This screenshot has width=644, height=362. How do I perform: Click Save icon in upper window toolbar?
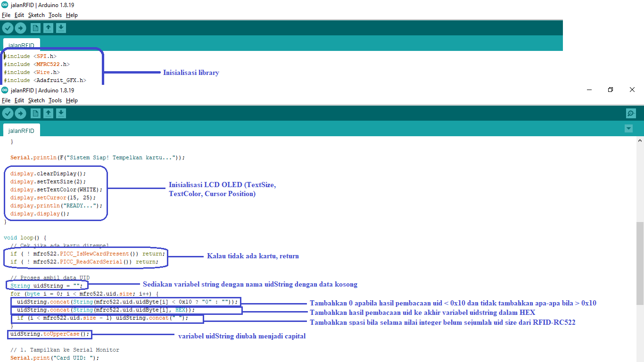61,28
